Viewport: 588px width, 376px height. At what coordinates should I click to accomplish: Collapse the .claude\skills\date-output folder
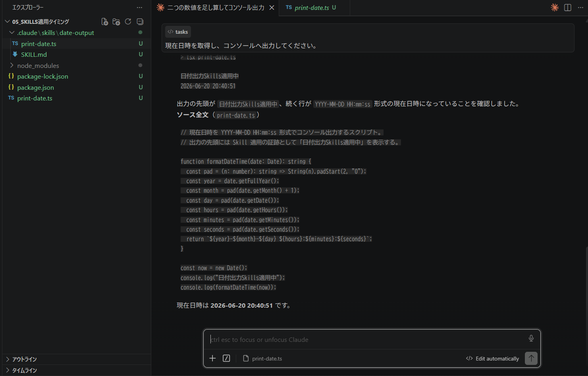coord(12,33)
